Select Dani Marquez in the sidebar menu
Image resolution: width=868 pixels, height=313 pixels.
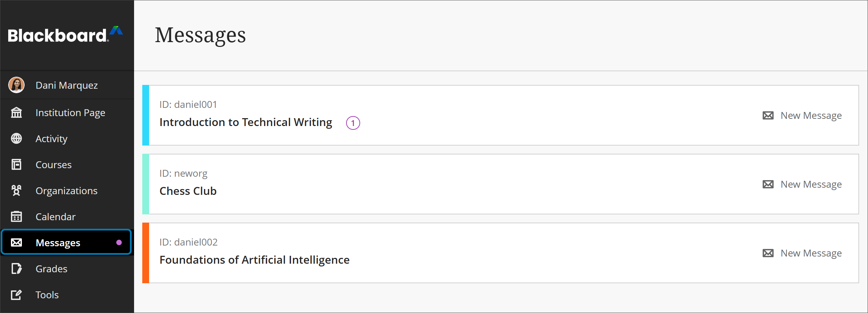66,85
